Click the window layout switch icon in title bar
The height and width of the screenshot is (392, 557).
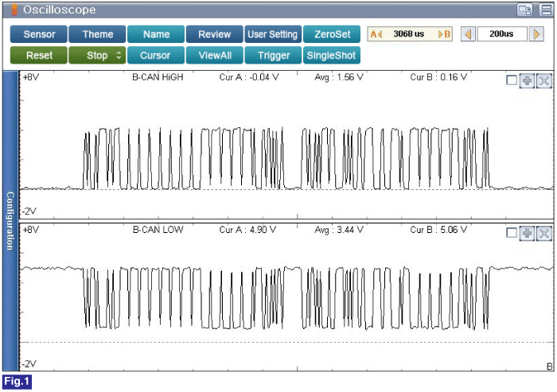(x=524, y=10)
